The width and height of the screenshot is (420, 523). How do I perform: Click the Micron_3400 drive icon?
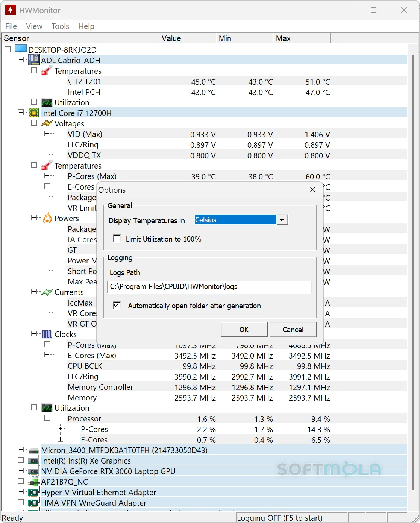pos(34,450)
